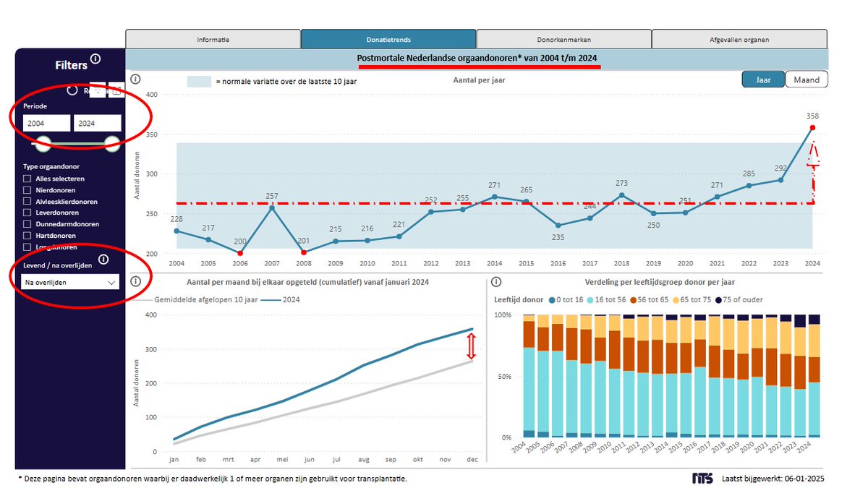The width and height of the screenshot is (868, 488).
Task: Select the 2004 data point labeled 228
Action: [176, 231]
